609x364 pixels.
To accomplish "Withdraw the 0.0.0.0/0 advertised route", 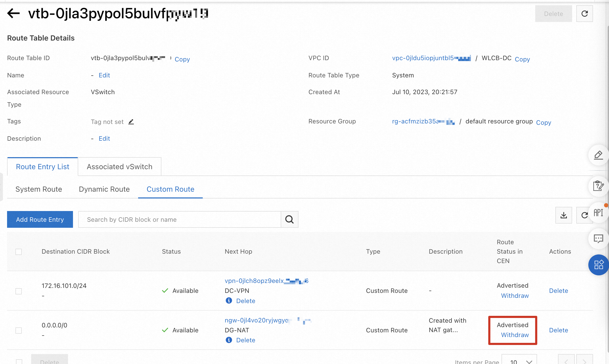I will (515, 335).
